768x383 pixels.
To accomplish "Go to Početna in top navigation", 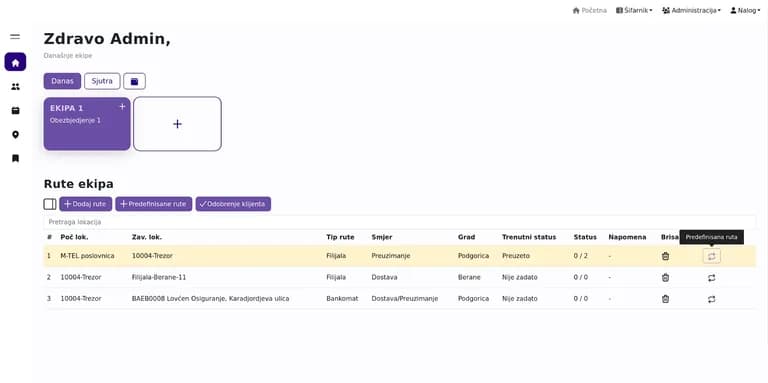I will point(590,10).
